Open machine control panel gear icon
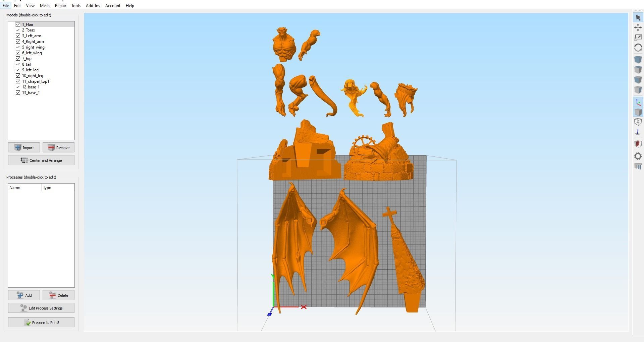Image resolution: width=644 pixels, height=342 pixels. (x=638, y=156)
